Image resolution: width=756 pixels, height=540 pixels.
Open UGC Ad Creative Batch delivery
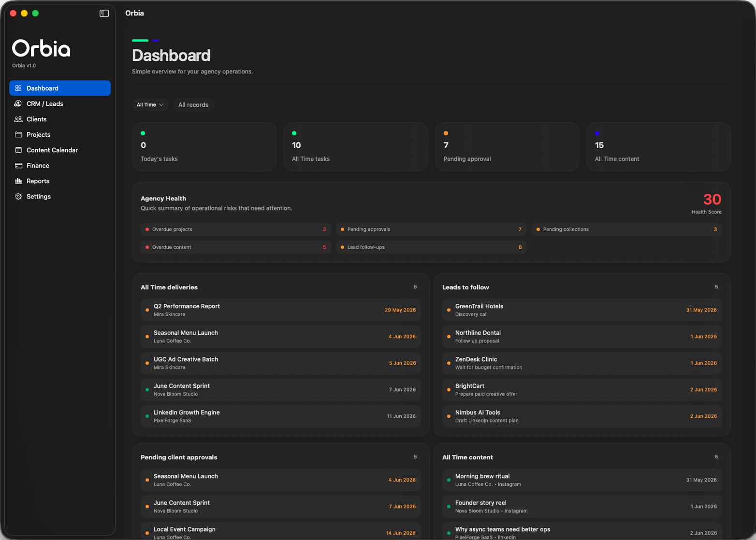coord(281,363)
